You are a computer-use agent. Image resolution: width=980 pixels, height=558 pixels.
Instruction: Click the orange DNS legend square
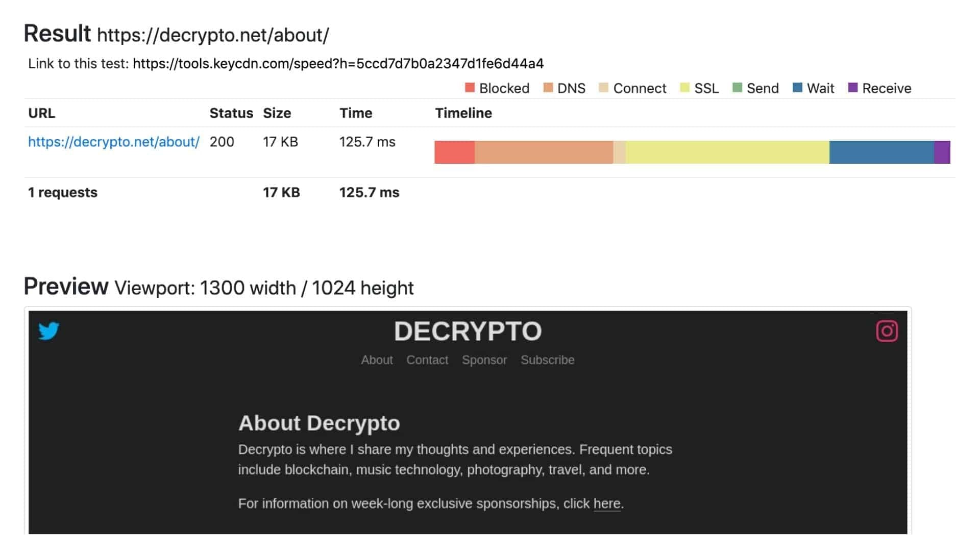(x=548, y=88)
